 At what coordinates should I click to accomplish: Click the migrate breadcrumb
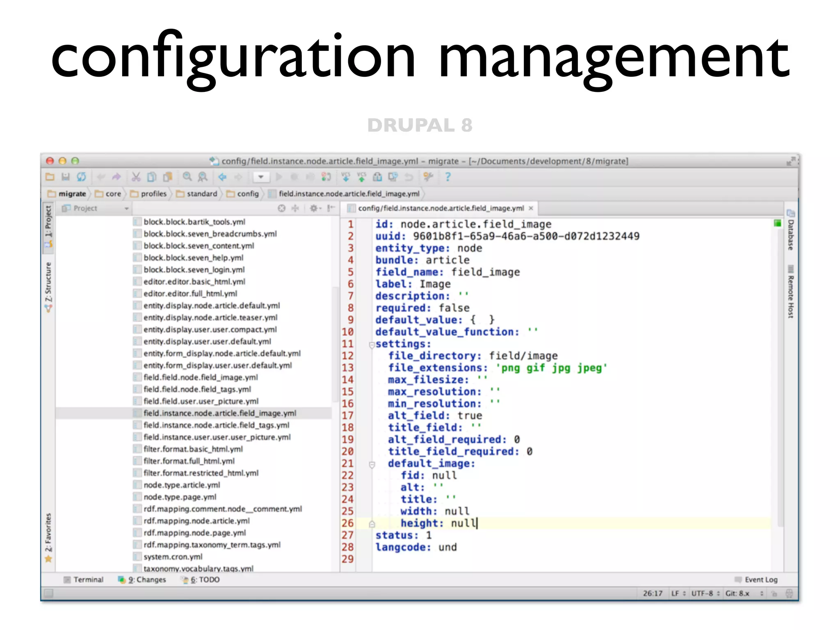click(67, 194)
